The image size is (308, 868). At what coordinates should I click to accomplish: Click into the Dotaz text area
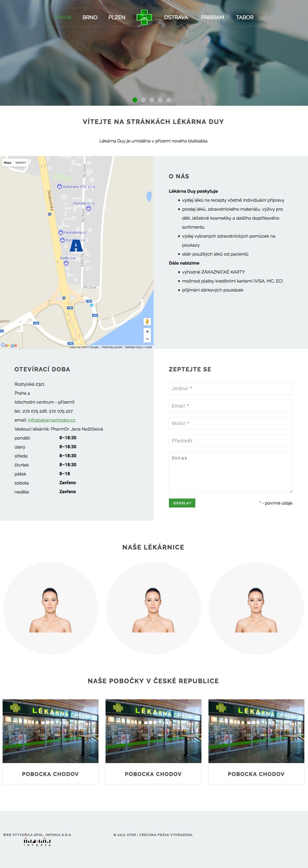pos(230,472)
